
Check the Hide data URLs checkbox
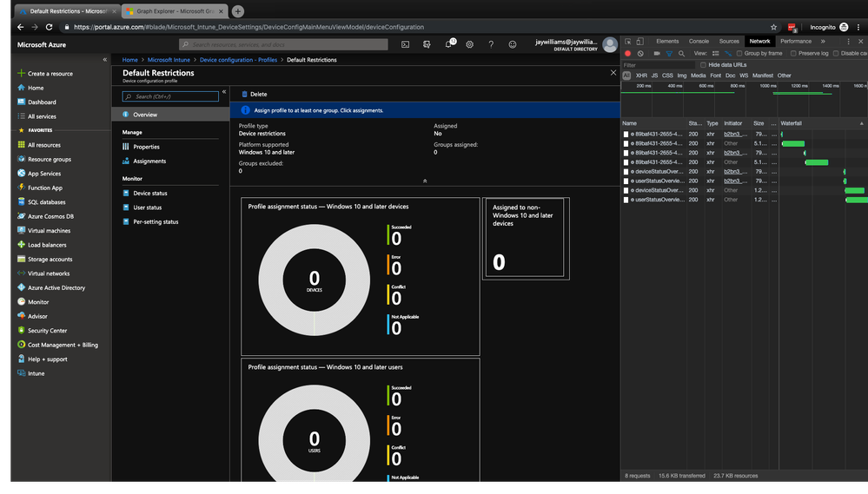[x=703, y=65]
